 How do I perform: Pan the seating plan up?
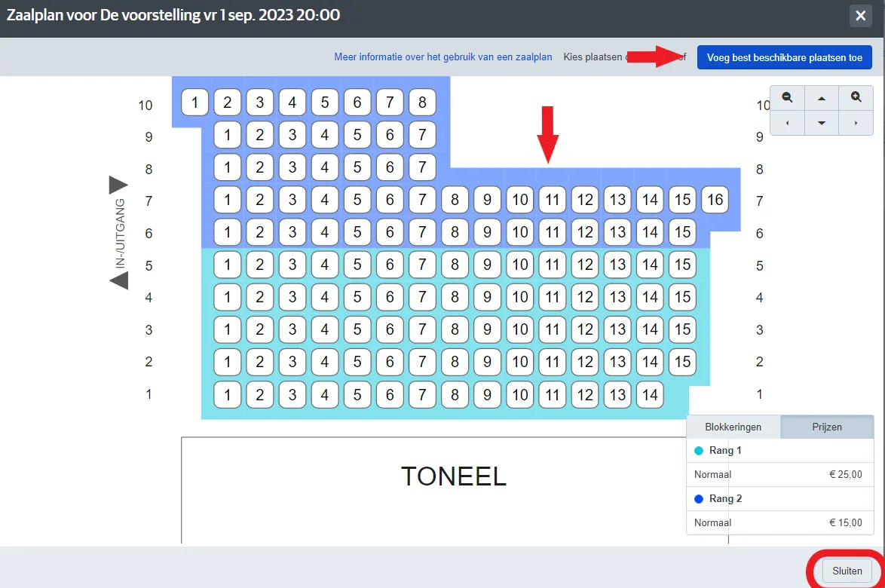click(x=822, y=98)
